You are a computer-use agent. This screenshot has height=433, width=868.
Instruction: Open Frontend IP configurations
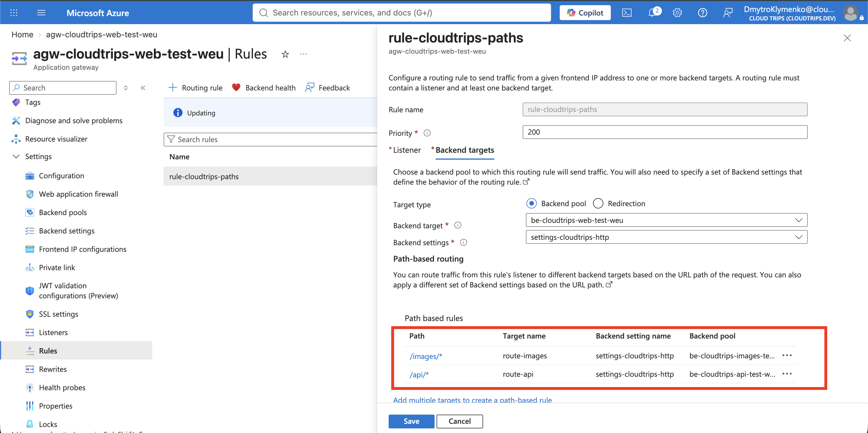[82, 249]
